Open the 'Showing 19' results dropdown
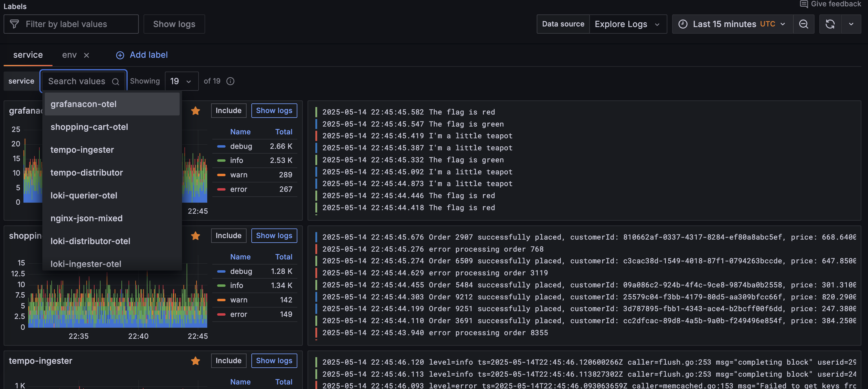 click(x=181, y=81)
